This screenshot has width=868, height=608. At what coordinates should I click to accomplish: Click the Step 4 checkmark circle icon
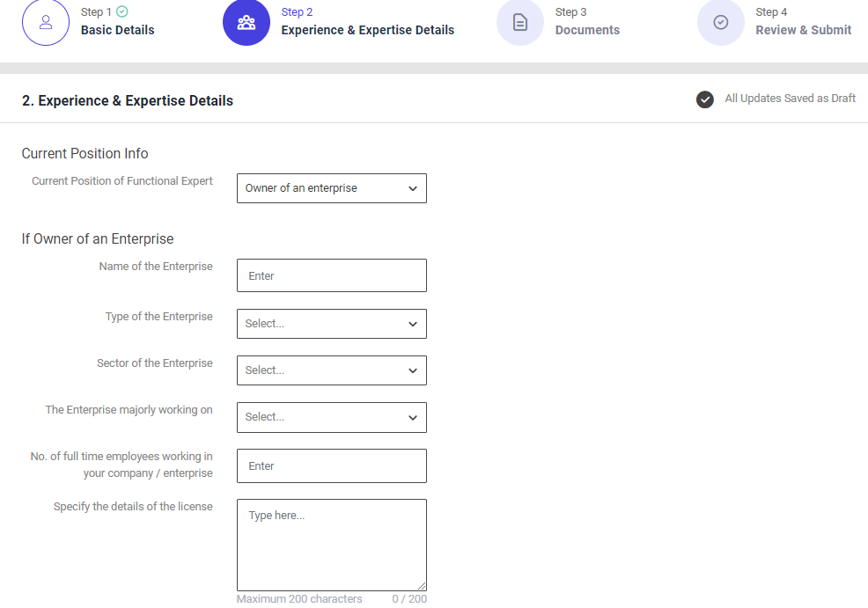pyautogui.click(x=721, y=23)
